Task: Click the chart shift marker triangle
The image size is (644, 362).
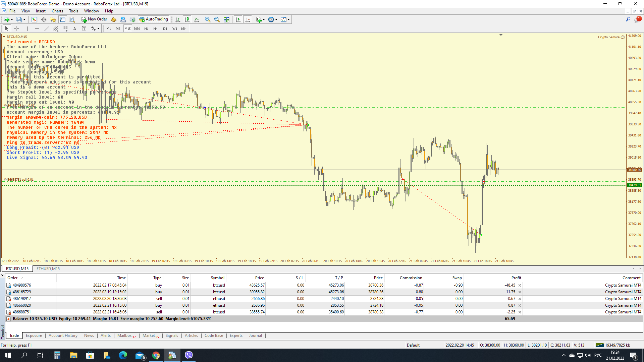Action: [501, 35]
